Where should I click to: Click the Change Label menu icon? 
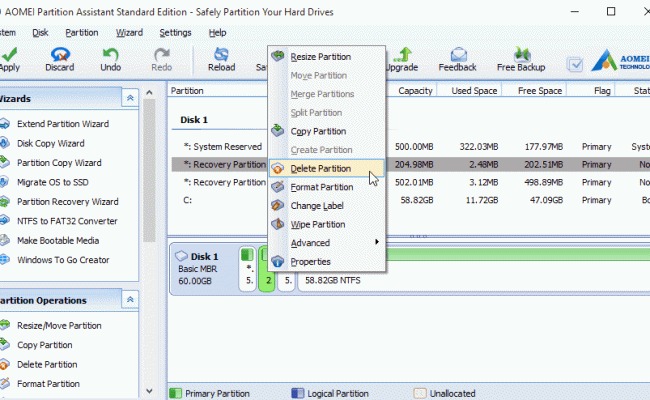(278, 205)
